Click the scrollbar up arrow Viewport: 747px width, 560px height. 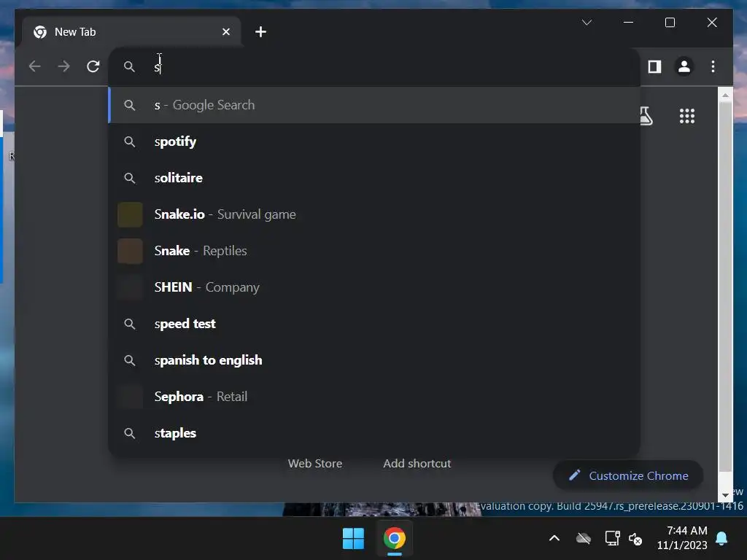[725, 96]
